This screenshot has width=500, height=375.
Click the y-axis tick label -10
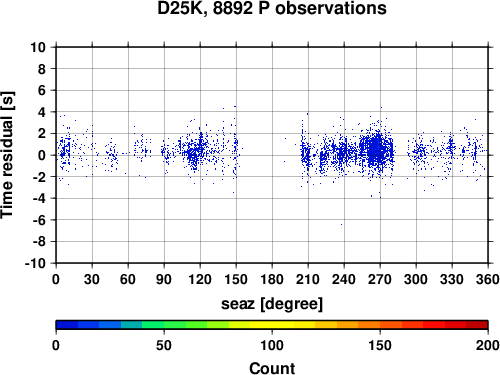pyautogui.click(x=35, y=263)
